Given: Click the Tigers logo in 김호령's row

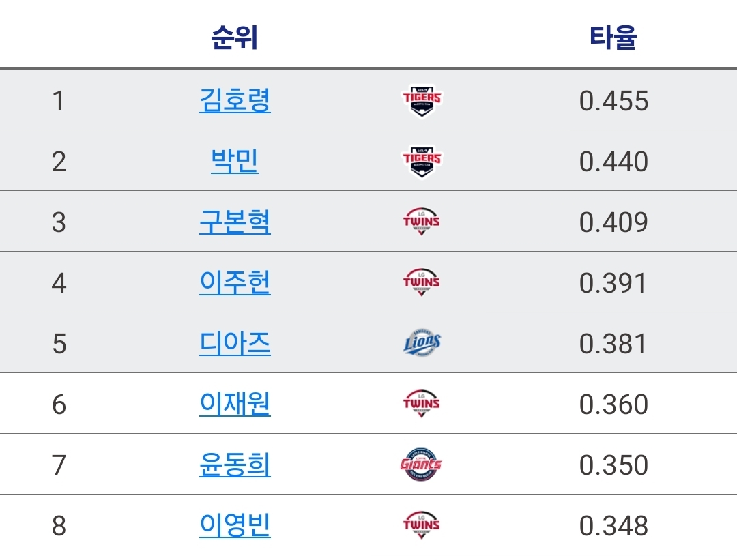Looking at the screenshot, I should pyautogui.click(x=422, y=100).
